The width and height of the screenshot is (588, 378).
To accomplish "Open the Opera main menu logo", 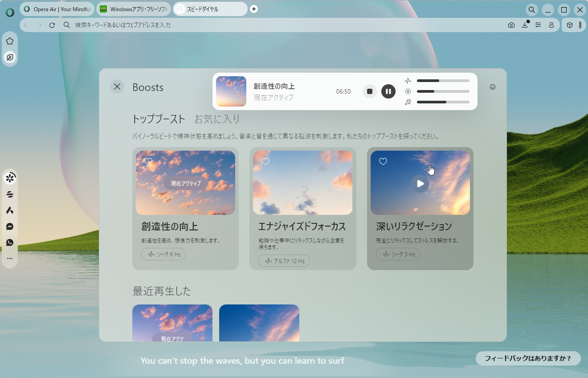I will [x=10, y=12].
